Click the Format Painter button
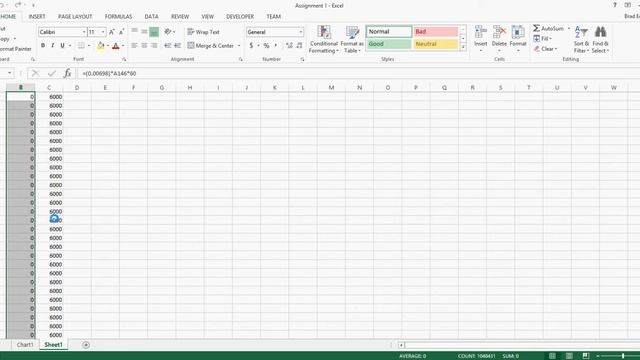Viewport: 640px width, 360px height. [15, 49]
